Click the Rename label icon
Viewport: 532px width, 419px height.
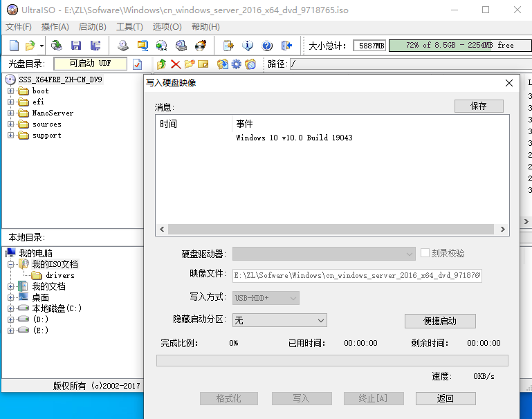click(x=203, y=64)
